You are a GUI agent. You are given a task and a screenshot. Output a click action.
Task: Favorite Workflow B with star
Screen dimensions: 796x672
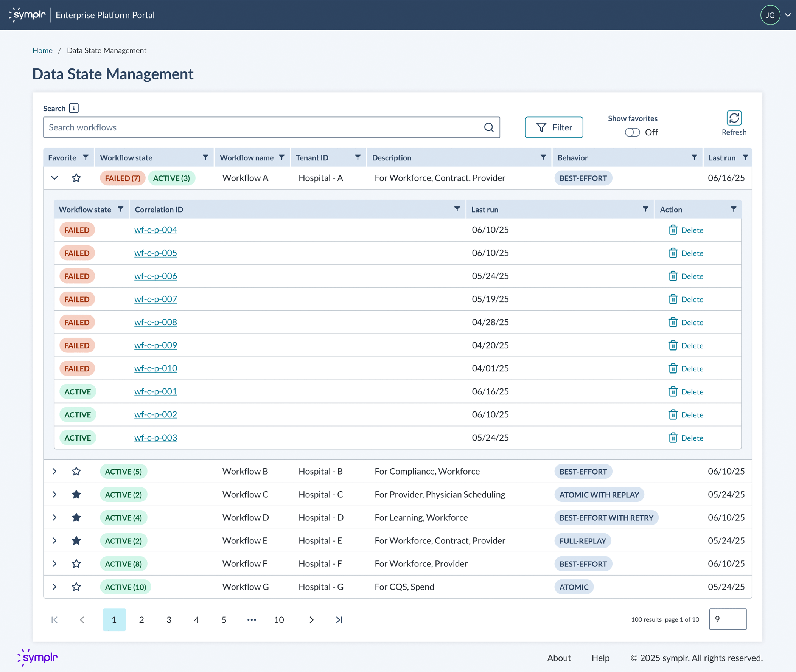click(76, 471)
